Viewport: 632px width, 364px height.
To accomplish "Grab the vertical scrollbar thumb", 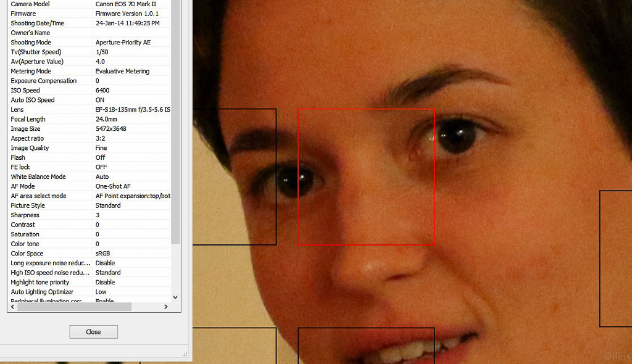I will [175, 123].
